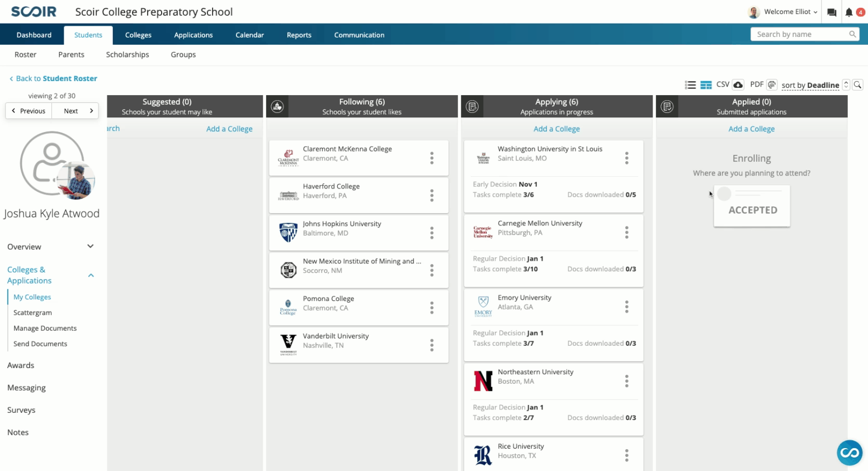The image size is (868, 471).
Task: Open Scattergram in sidebar
Action: (32, 313)
